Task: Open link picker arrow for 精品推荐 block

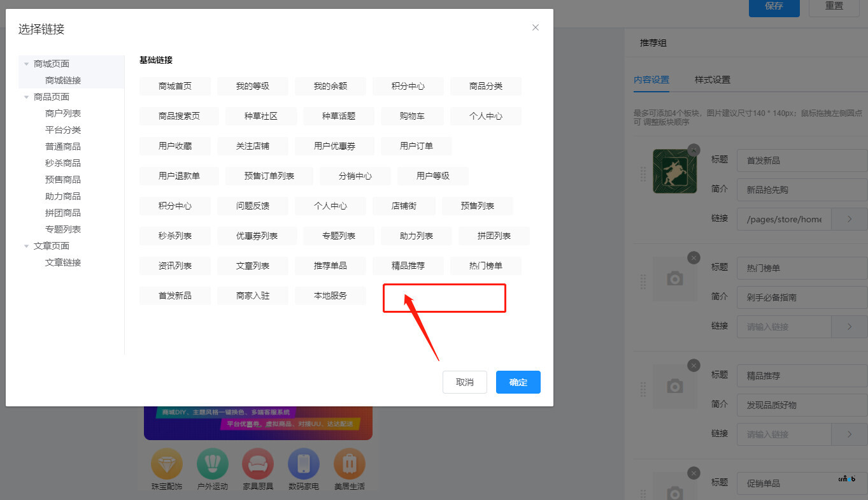Action: (x=850, y=434)
